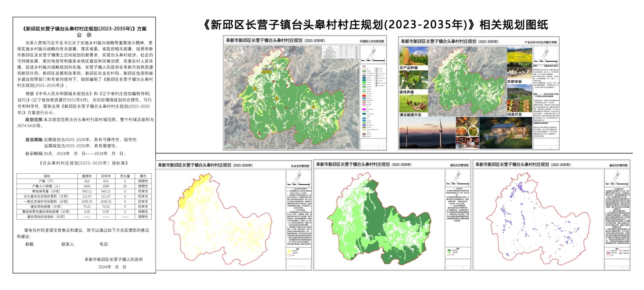Image resolution: width=644 pixels, height=290 pixels.
Task: Click the 产业空间与村庄风貌引导图 sheet title label
Action: pyautogui.click(x=540, y=42)
